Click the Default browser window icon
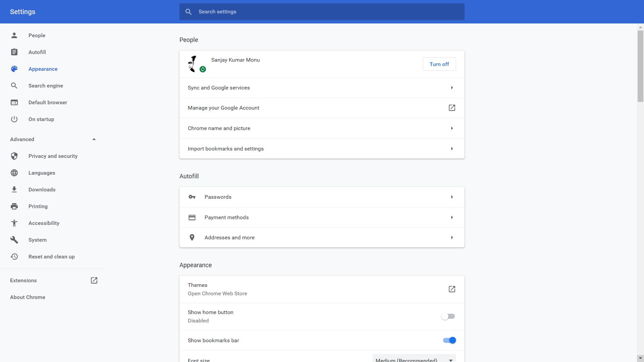Viewport: 644px width, 362px height. pyautogui.click(x=14, y=102)
